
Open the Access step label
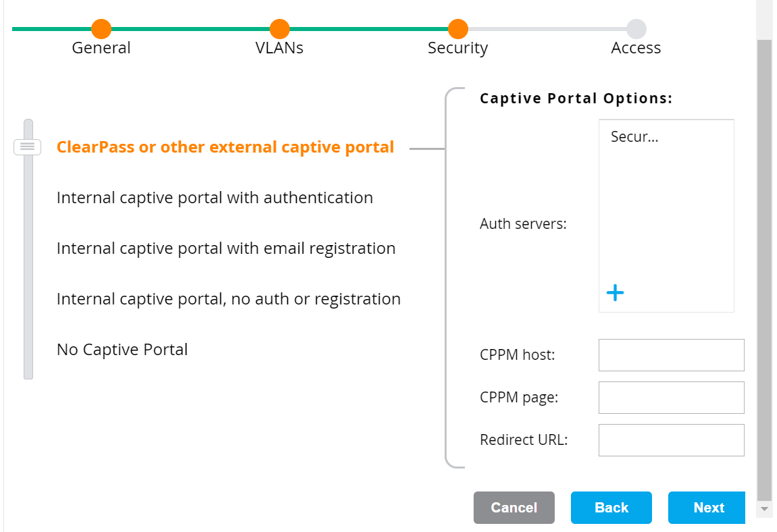point(636,49)
